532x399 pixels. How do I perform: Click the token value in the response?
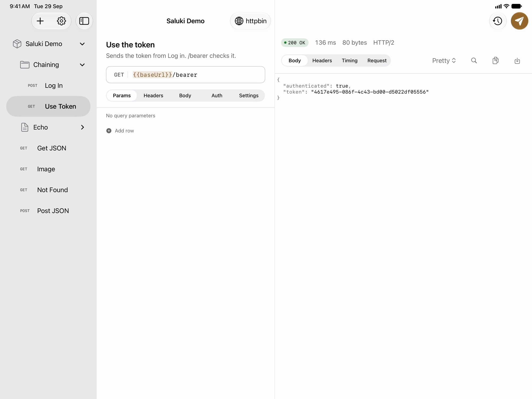[370, 92]
